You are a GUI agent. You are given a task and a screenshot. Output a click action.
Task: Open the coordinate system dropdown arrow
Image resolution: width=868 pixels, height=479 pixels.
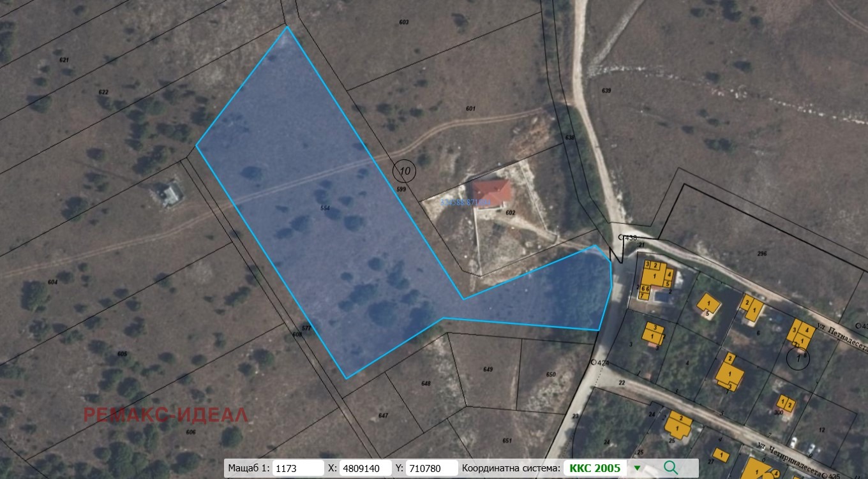click(637, 468)
